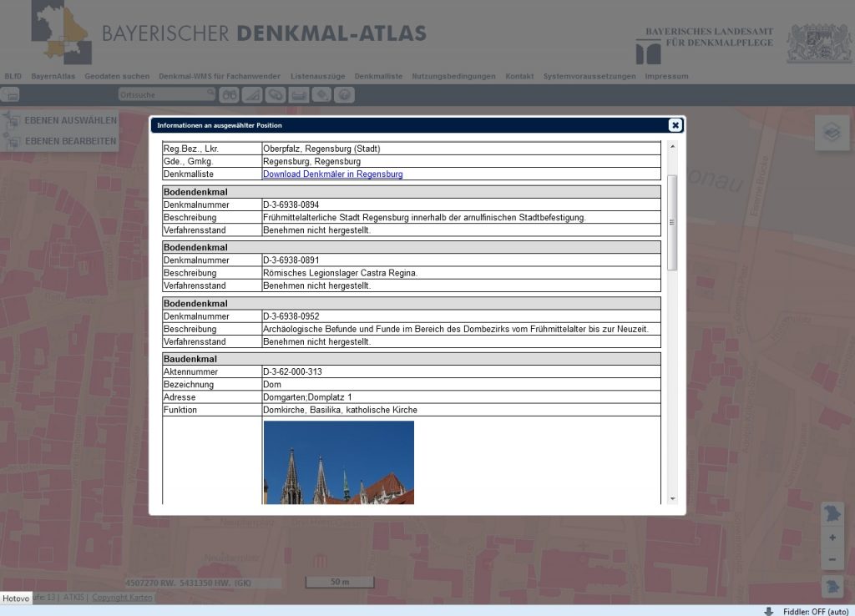Click Denkmalnummer value D-3-6938-0891
855x616 pixels.
point(291,260)
